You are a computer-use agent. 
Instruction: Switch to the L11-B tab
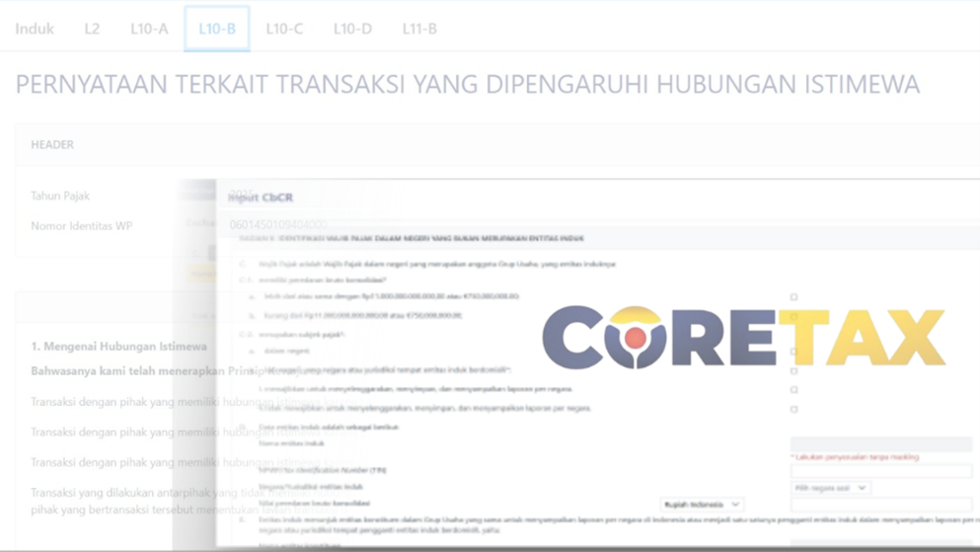[419, 29]
